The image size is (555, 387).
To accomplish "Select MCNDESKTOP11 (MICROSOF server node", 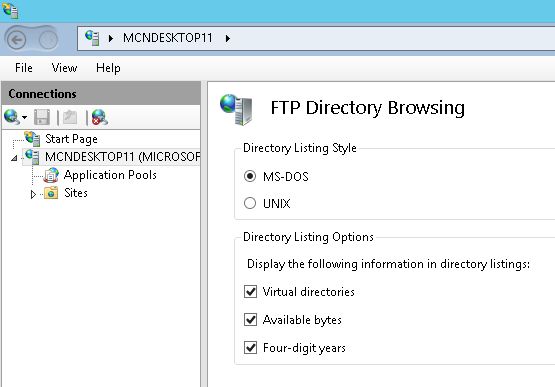I will [x=122, y=157].
